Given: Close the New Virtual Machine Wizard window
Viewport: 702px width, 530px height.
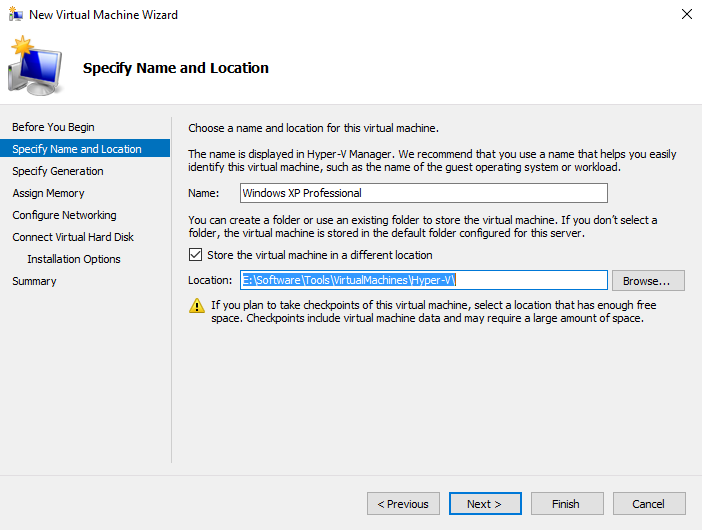Looking at the screenshot, I should (686, 14).
